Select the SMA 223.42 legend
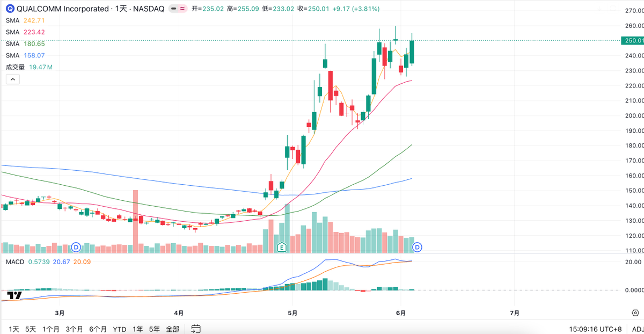The width and height of the screenshot is (644, 334). click(x=25, y=32)
